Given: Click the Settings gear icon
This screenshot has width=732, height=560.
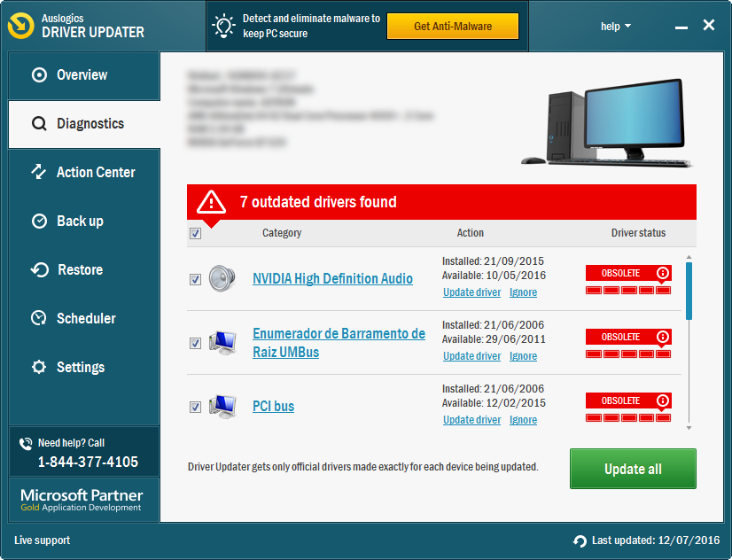Looking at the screenshot, I should tap(39, 367).
